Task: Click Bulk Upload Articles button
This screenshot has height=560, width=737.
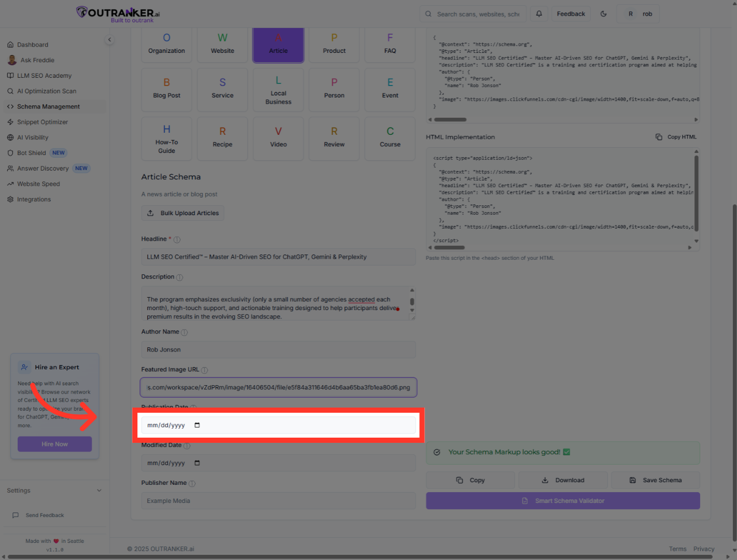Action: (183, 213)
